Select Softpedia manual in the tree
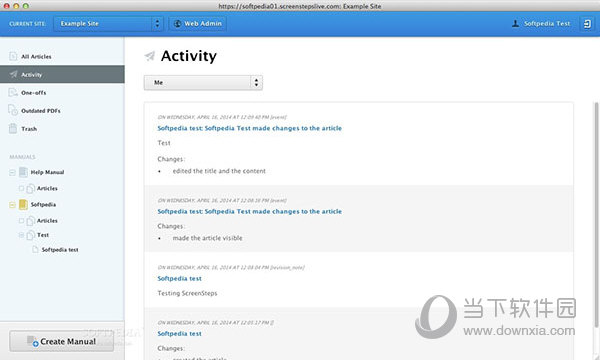 [43, 205]
